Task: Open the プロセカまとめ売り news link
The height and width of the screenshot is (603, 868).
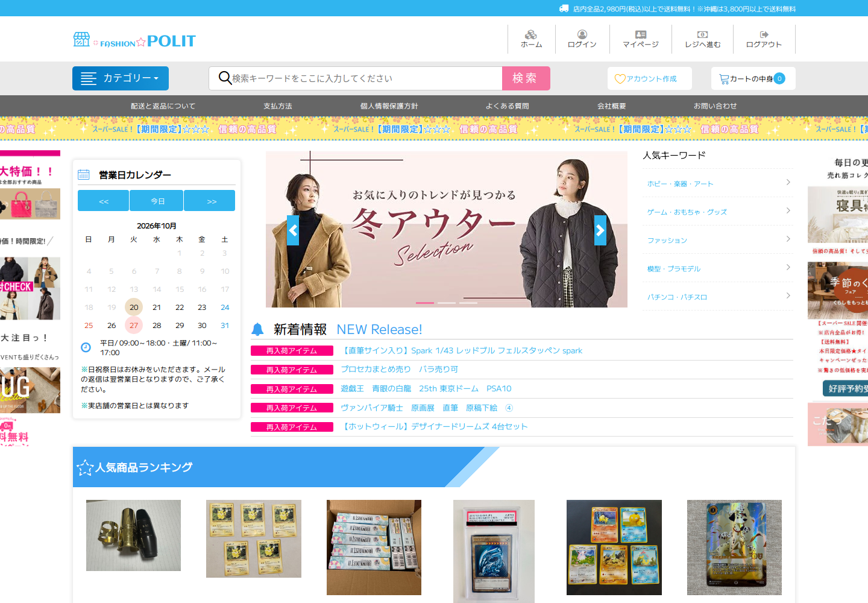Action: (x=400, y=369)
